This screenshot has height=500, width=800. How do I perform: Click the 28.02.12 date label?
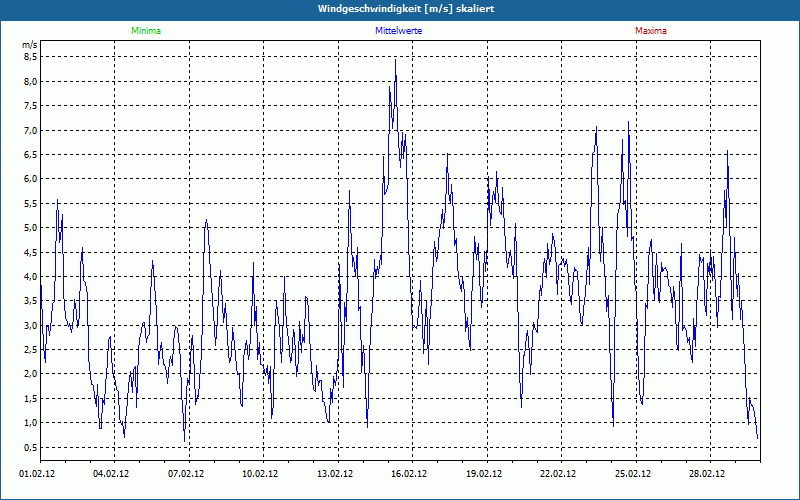[708, 473]
